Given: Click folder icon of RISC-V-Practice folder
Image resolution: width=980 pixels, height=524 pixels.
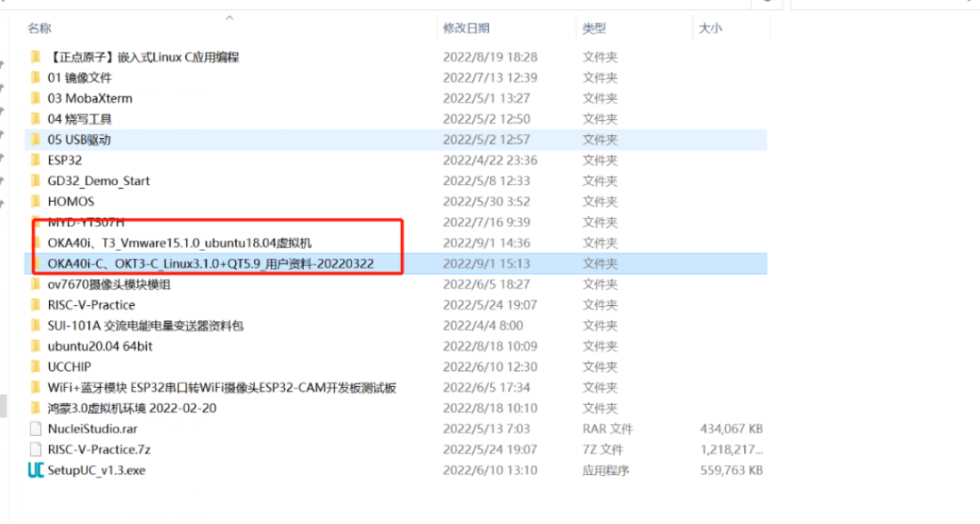Looking at the screenshot, I should (35, 304).
